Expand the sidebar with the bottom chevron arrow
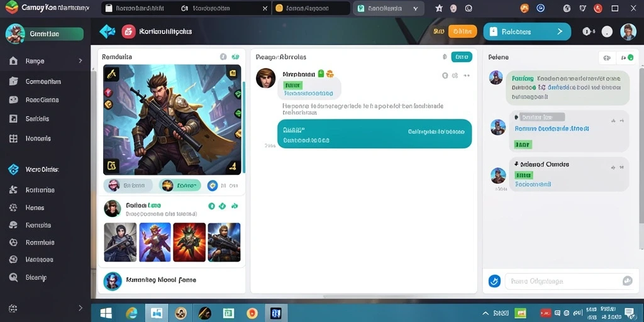 [x=80, y=308]
